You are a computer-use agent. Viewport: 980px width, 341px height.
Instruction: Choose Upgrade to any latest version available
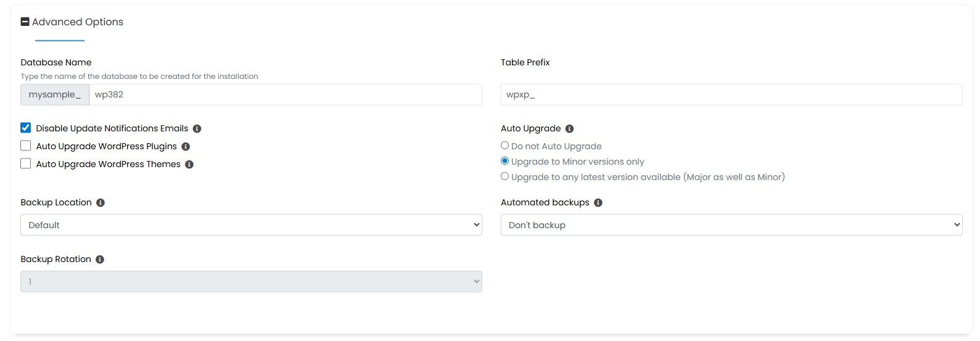(505, 176)
